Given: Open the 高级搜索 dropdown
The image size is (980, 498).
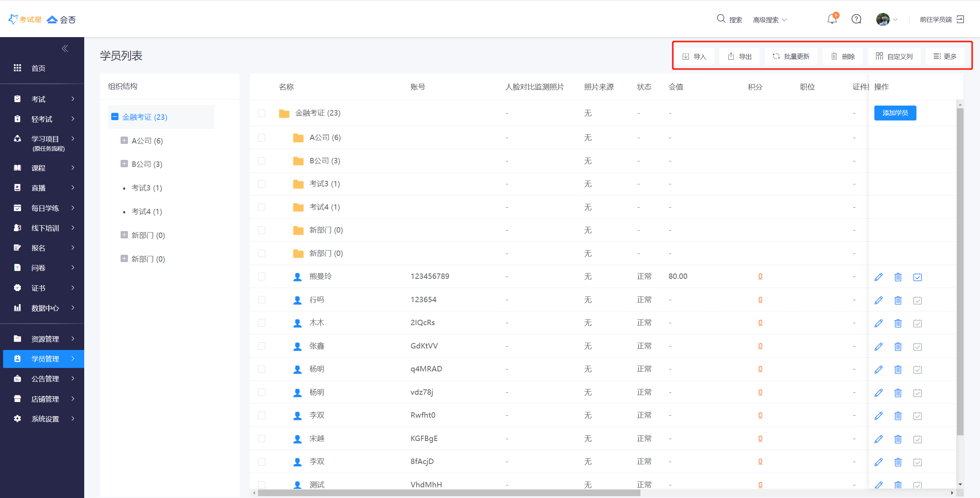Looking at the screenshot, I should point(769,20).
